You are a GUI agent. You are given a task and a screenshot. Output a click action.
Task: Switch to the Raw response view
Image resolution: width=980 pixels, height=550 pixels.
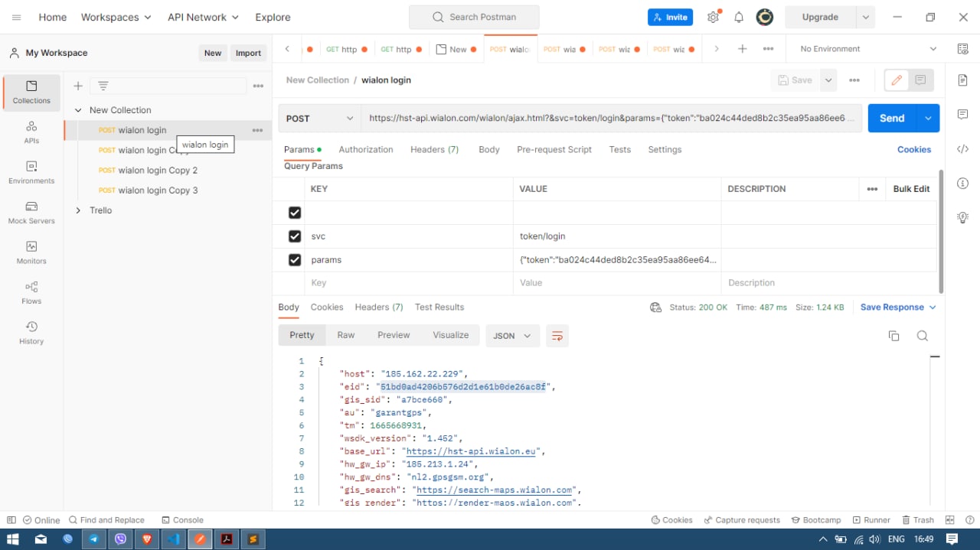pos(346,335)
